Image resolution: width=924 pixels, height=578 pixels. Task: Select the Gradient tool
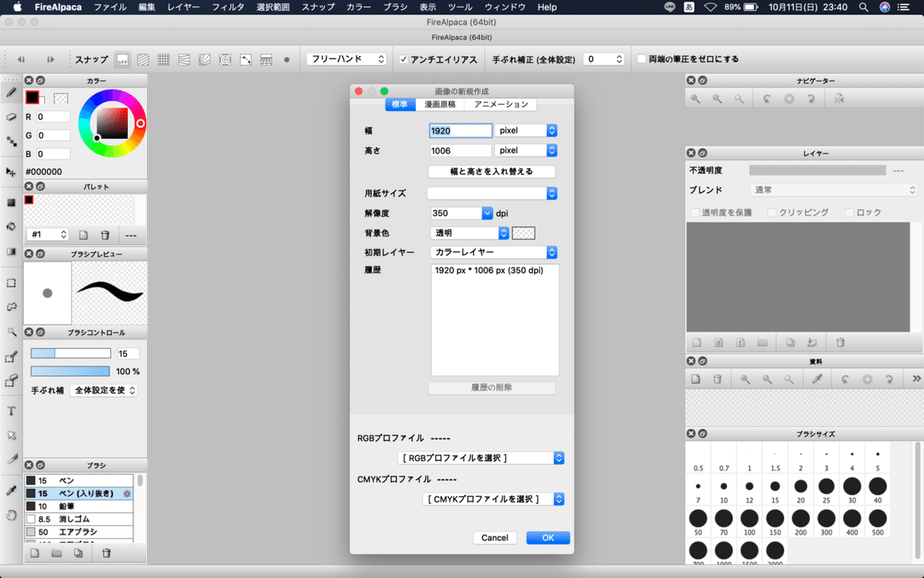coord(12,251)
